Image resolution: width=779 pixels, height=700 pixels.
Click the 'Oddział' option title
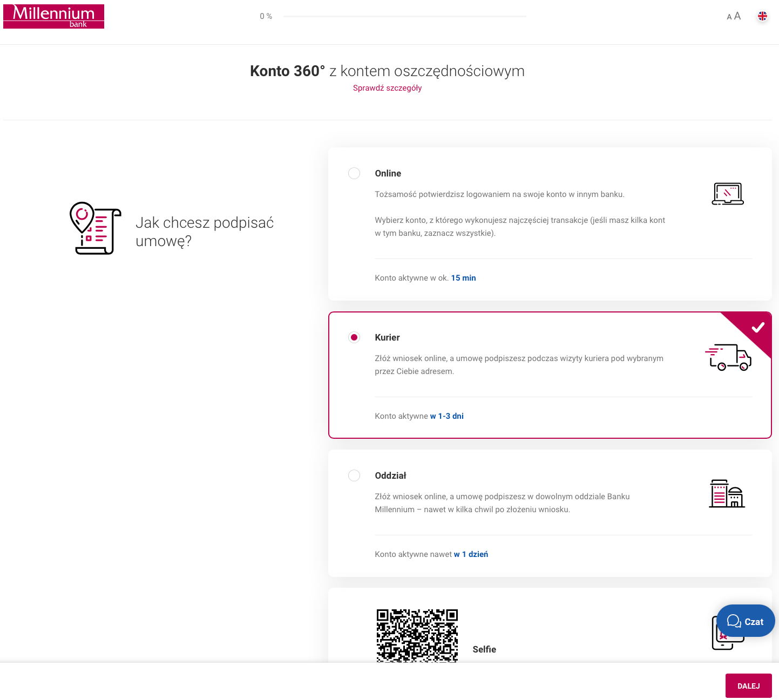[390, 475]
